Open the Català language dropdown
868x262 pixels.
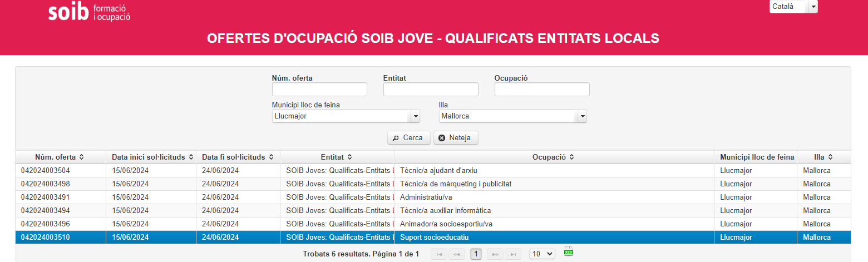coord(813,7)
